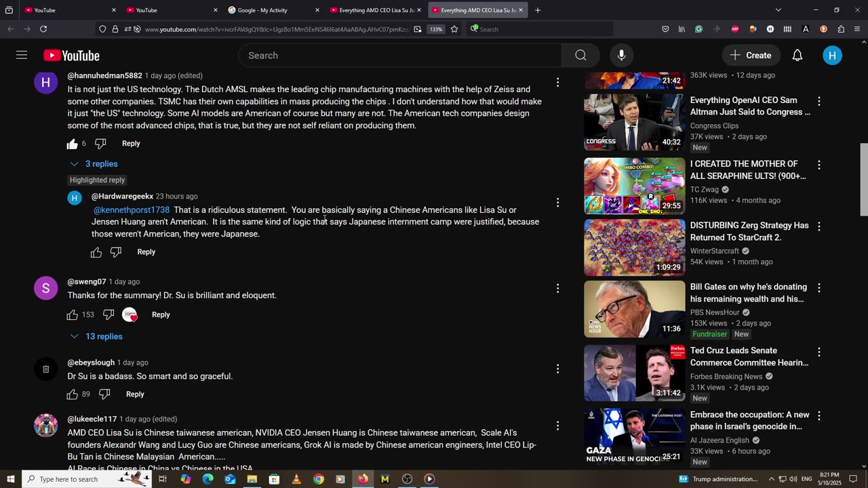Screen dimensions: 868x488
Task: Open @kennethporst1738 mention link
Action: [x=132, y=210]
